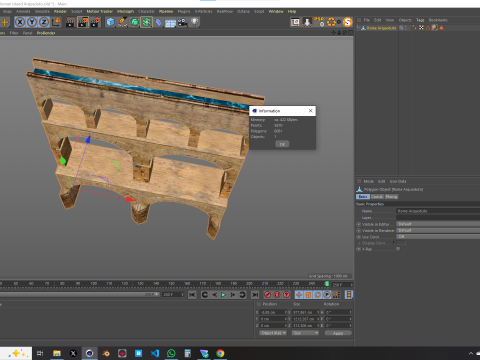
Task: Close the Information dialog
Action: [x=310, y=111]
